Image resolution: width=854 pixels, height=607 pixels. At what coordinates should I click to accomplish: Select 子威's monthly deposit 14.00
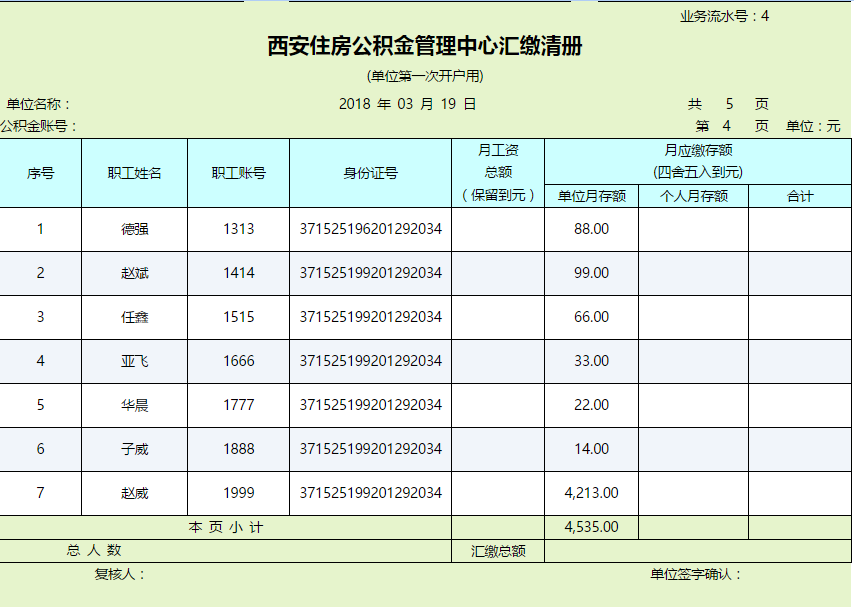tap(594, 449)
